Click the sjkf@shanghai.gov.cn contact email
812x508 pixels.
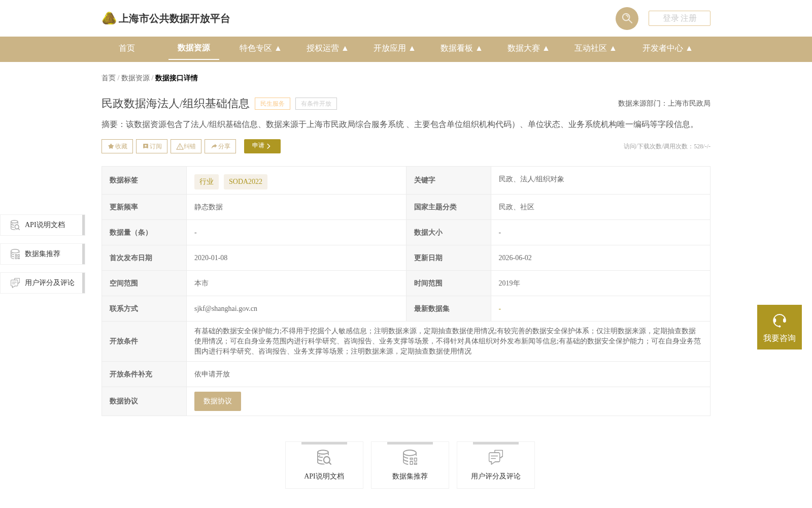click(226, 308)
